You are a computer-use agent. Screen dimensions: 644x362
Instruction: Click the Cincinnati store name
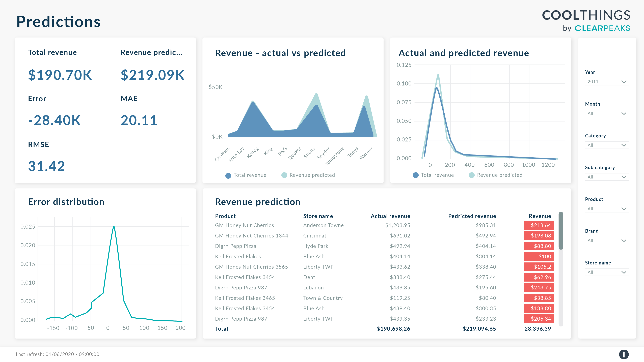(x=315, y=236)
